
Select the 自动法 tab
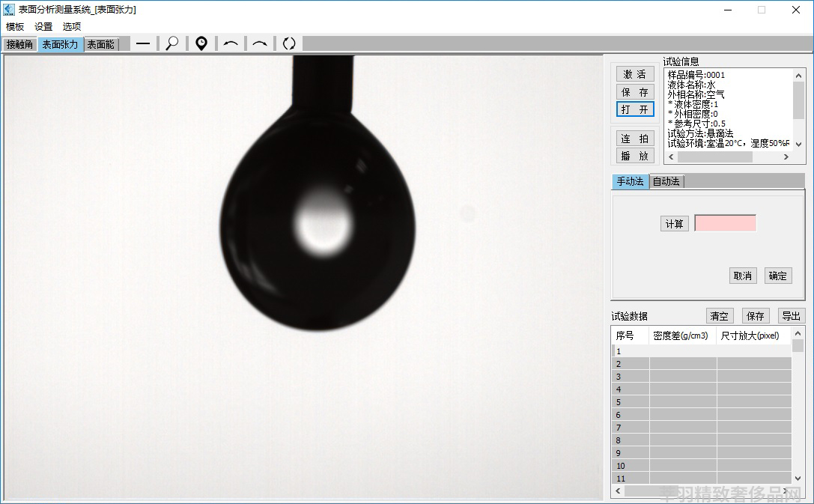click(x=666, y=181)
